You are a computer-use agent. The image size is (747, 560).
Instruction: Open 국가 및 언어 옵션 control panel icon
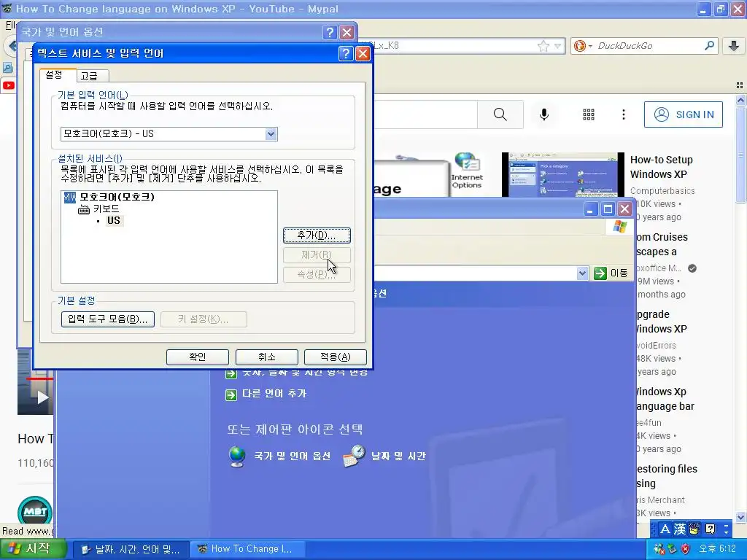237,456
